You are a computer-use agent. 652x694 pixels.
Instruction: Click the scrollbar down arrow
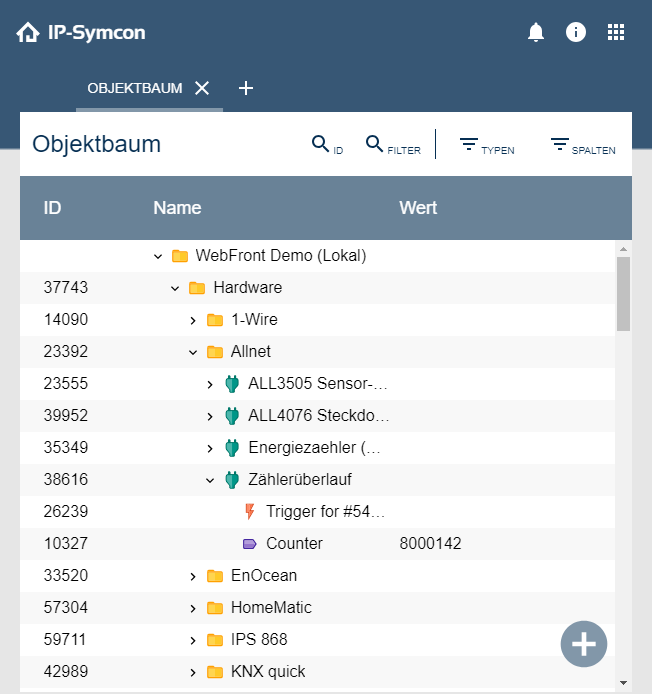624,683
